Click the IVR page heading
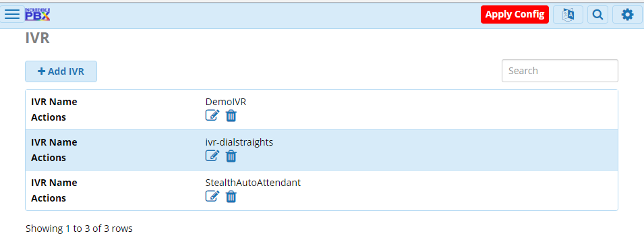 click(x=37, y=38)
